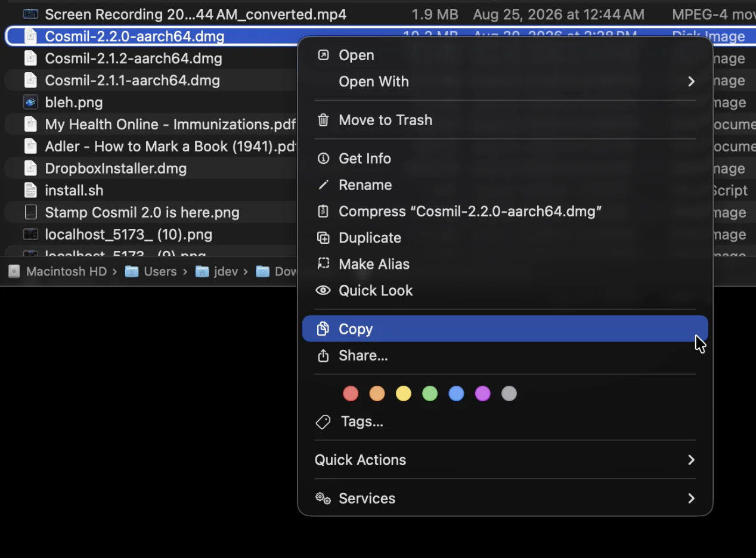Click the Macintosh HD disk icon in path bar
Image resolution: width=756 pixels, height=558 pixels.
[14, 271]
